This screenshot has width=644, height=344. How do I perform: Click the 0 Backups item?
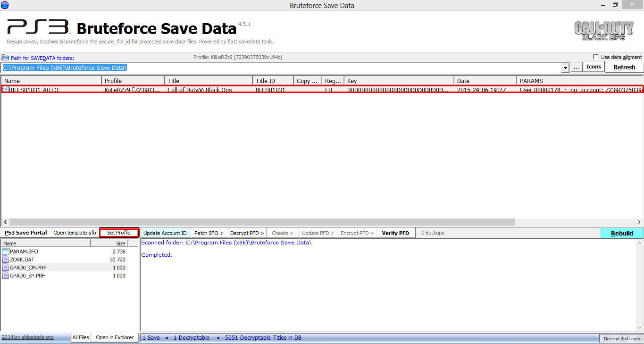[x=432, y=233]
